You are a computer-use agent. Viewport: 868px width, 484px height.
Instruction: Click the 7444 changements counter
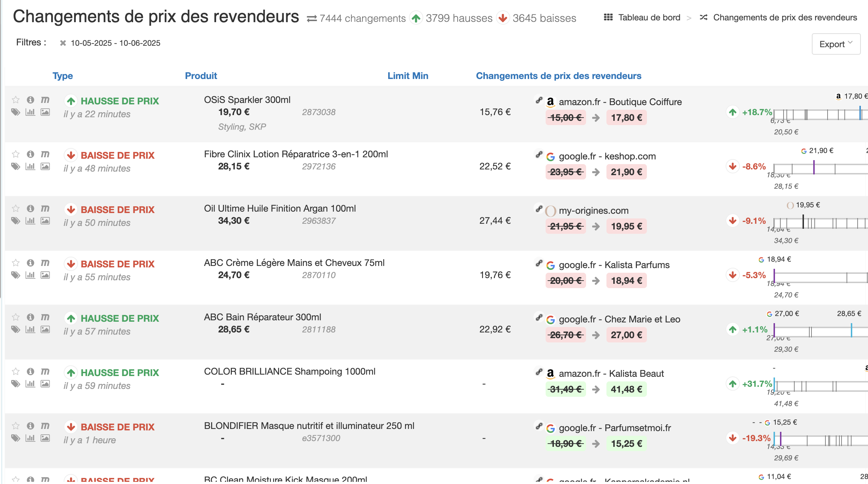(x=356, y=18)
